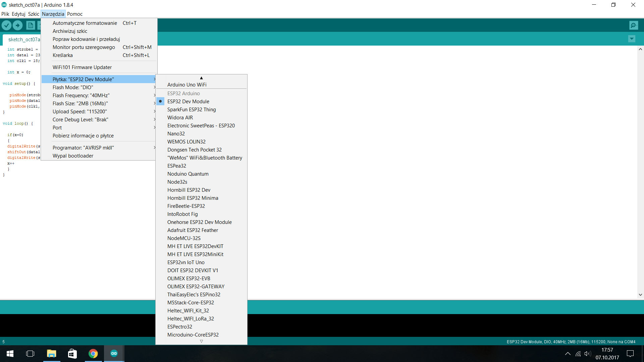Select the sketch_oct07a editor tab
The height and width of the screenshot is (362, 644).
tap(22, 39)
